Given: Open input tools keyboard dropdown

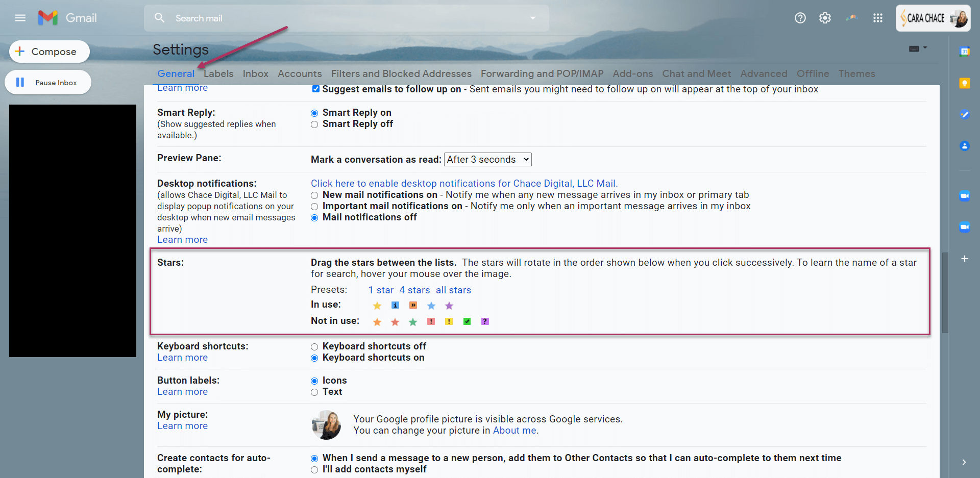Looking at the screenshot, I should [918, 48].
